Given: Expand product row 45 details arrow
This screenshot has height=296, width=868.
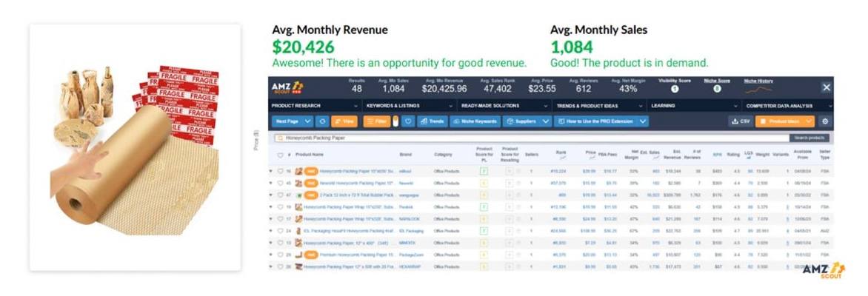Looking at the screenshot, I should click(x=271, y=183).
